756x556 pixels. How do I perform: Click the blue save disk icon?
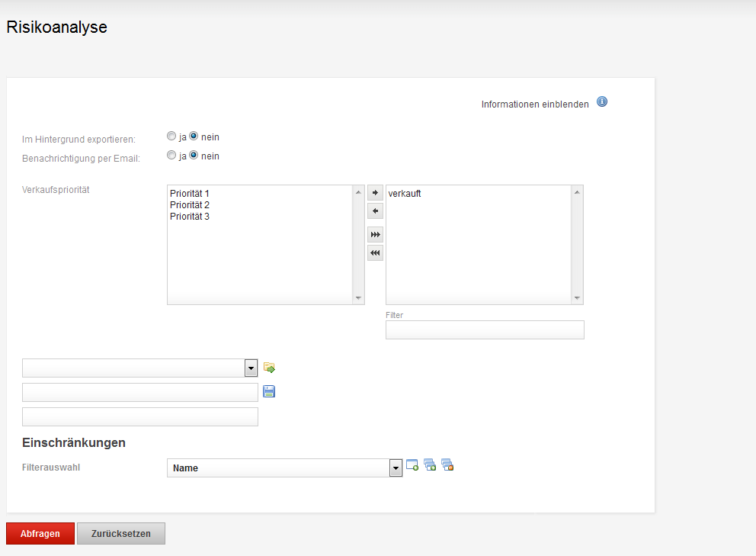click(x=269, y=391)
